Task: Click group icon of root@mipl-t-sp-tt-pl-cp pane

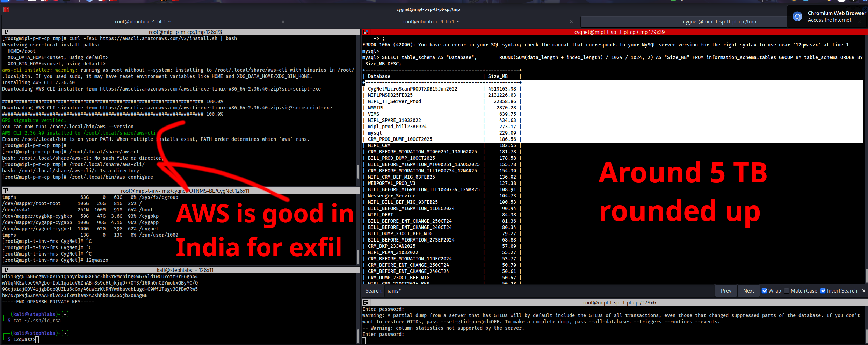Action: 366,303
